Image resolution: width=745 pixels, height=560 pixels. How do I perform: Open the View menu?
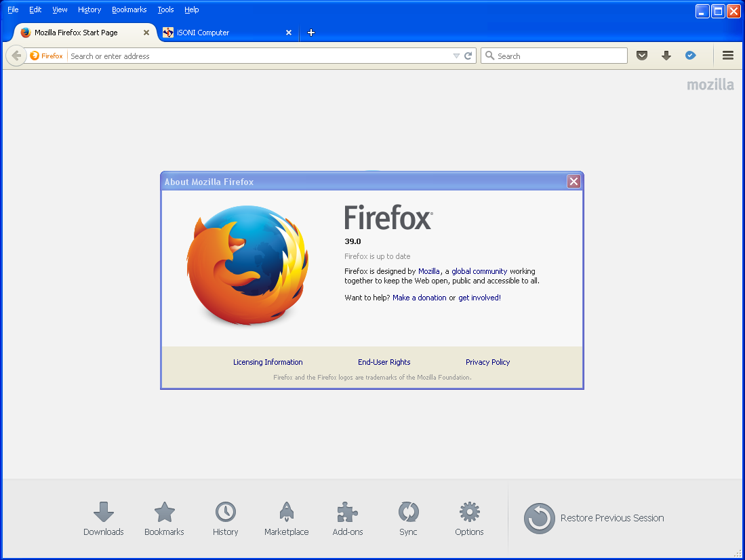tap(60, 9)
